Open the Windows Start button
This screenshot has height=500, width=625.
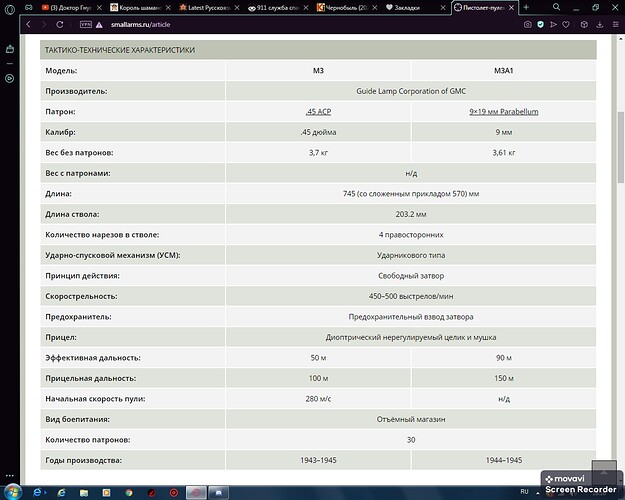(12, 492)
